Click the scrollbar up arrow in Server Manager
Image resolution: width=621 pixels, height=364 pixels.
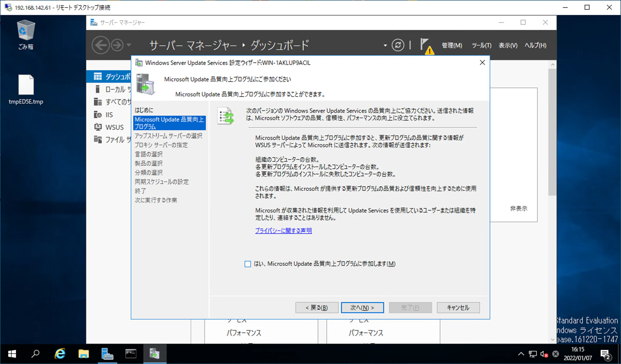[552, 65]
